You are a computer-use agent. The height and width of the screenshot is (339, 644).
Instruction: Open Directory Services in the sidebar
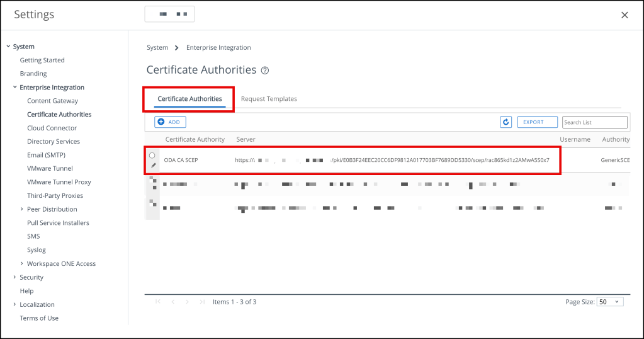[x=54, y=142]
